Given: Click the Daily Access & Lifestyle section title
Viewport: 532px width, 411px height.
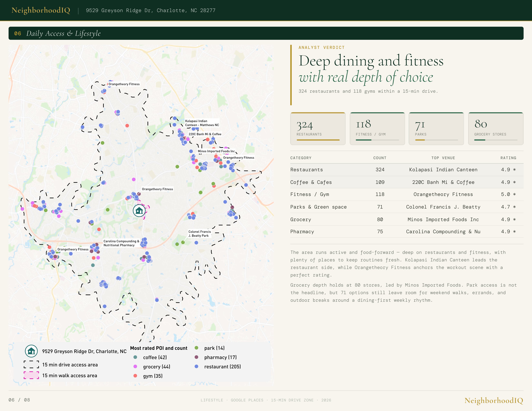Looking at the screenshot, I should click(63, 34).
